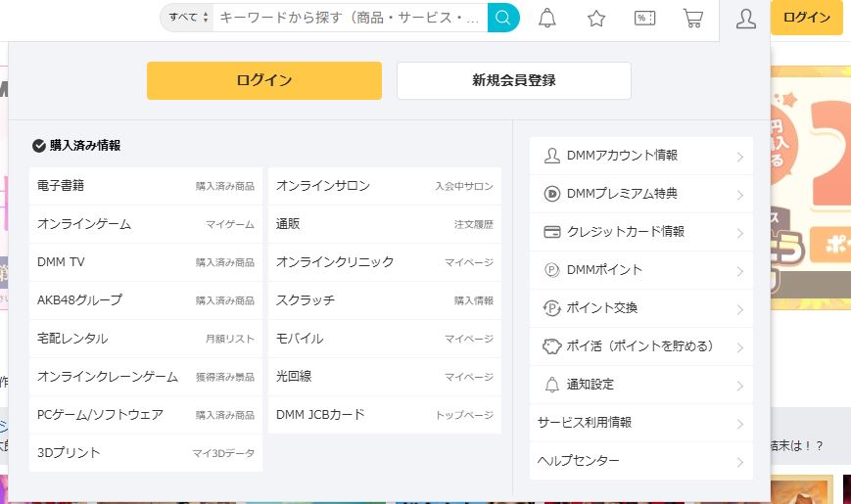Select ポイント交換 in the side menu
The image size is (851, 504).
tap(640, 308)
